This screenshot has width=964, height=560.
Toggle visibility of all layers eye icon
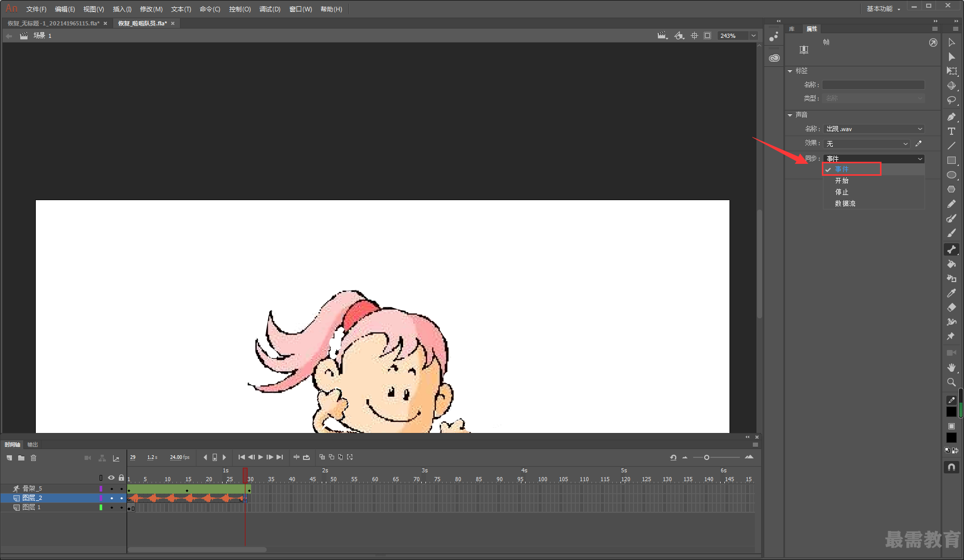click(x=111, y=478)
